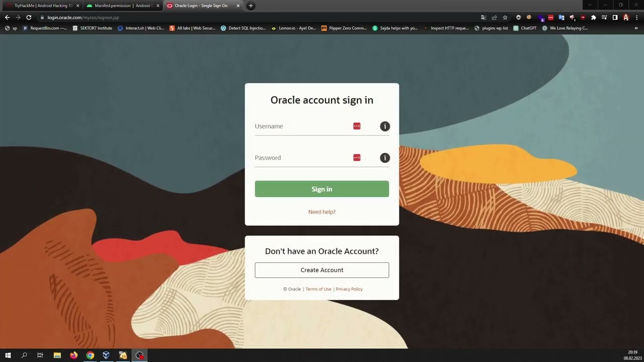Image resolution: width=644 pixels, height=362 pixels.
Task: Open the gear extension icon
Action: (x=519, y=17)
